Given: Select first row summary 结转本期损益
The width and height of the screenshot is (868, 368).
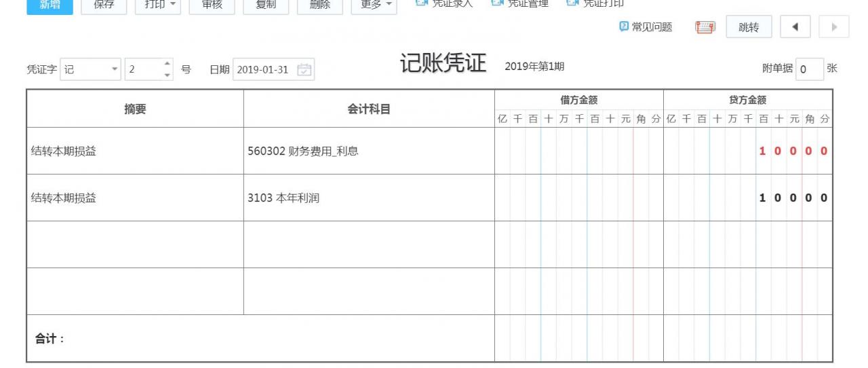Looking at the screenshot, I should pyautogui.click(x=135, y=151).
